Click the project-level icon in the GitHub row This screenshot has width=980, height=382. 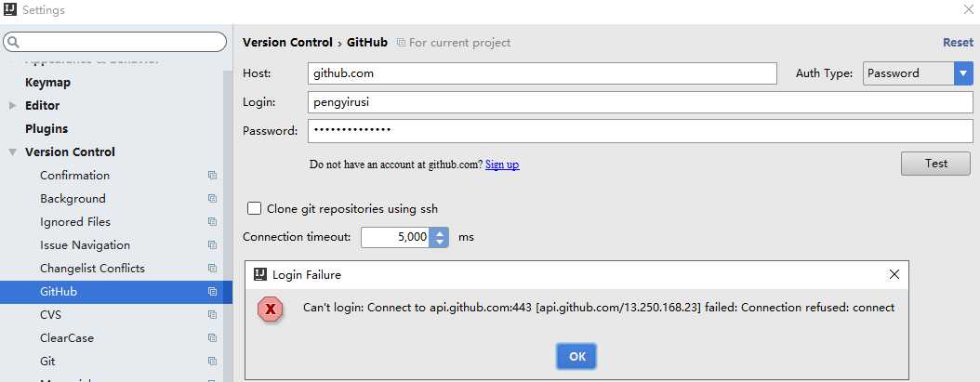point(212,291)
